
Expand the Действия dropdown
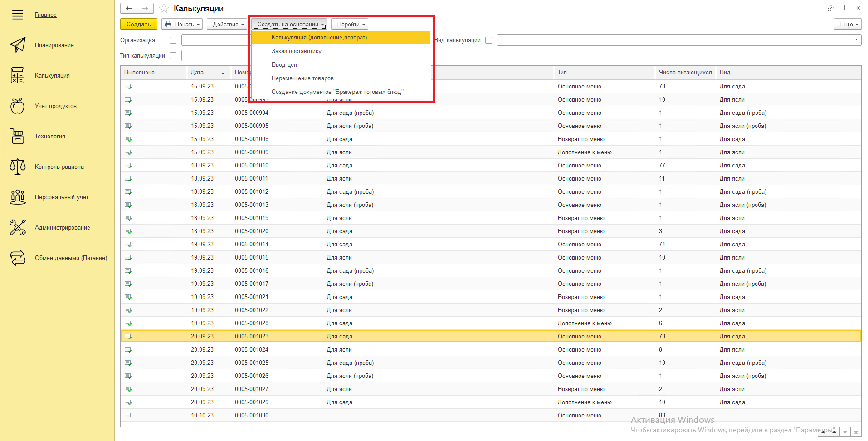pos(228,24)
